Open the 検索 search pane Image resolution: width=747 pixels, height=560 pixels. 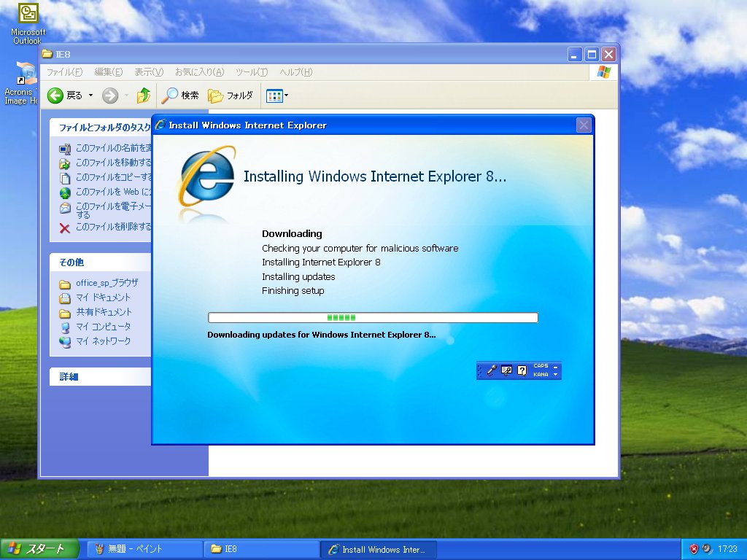tap(180, 96)
